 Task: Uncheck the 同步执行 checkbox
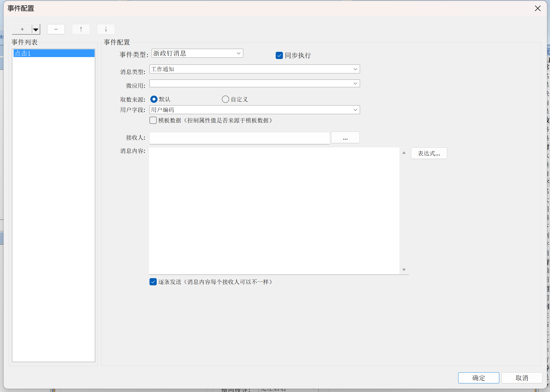(279, 55)
